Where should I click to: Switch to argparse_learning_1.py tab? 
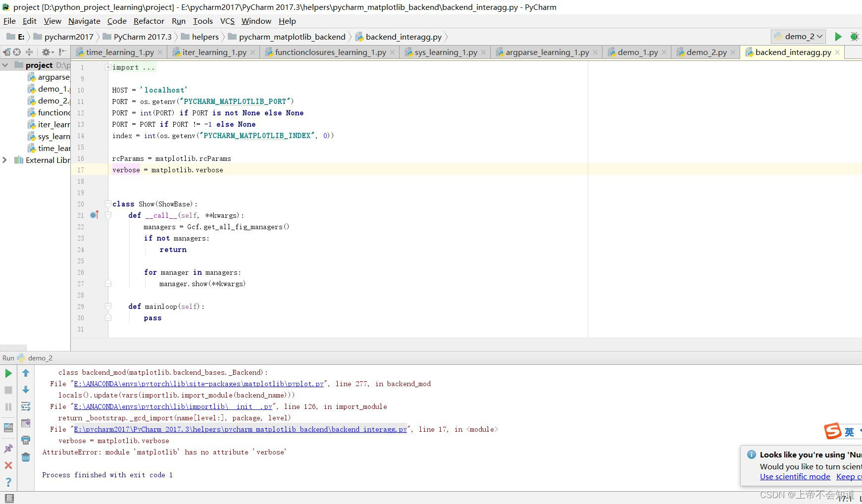547,52
